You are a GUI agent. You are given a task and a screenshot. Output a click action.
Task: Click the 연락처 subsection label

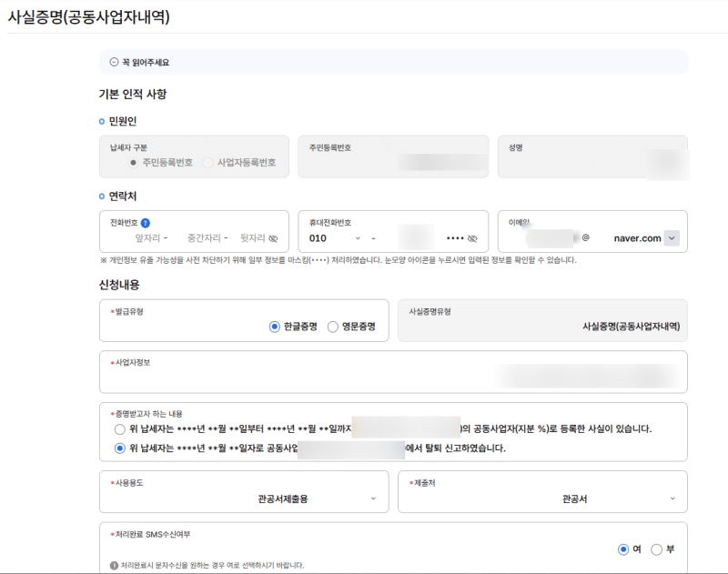pyautogui.click(x=123, y=196)
